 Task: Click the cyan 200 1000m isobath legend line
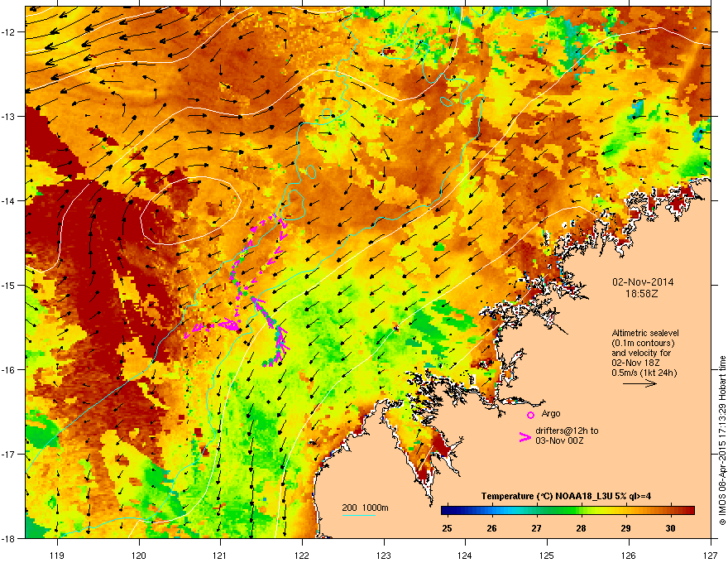coord(358,515)
